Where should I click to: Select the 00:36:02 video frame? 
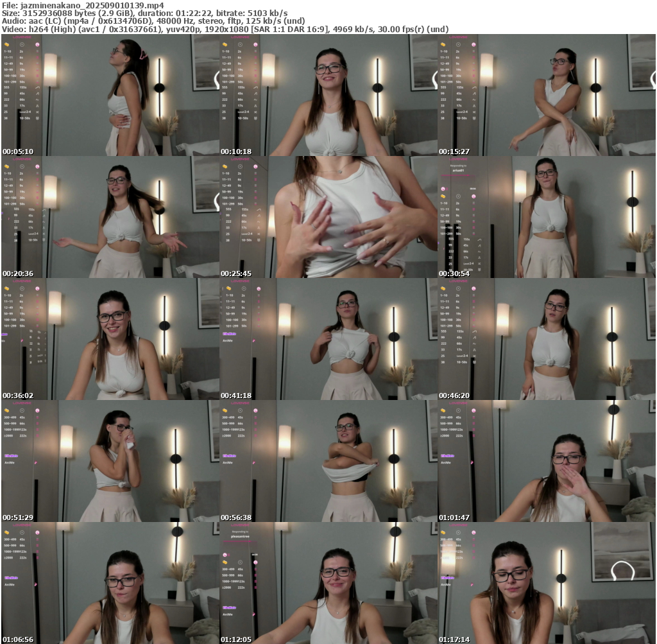point(110,339)
